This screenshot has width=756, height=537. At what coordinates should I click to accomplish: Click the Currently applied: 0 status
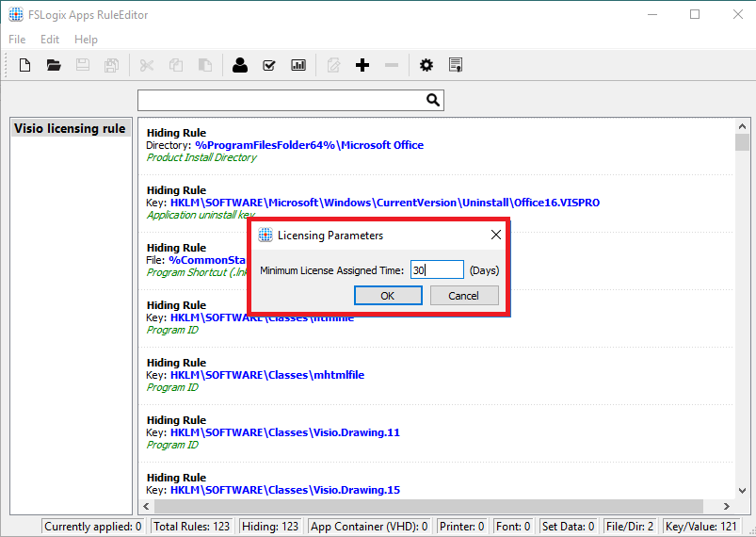click(93, 527)
